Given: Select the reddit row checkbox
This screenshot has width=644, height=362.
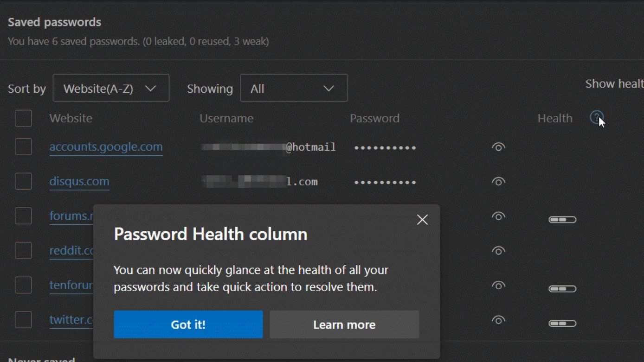Looking at the screenshot, I should point(23,251).
